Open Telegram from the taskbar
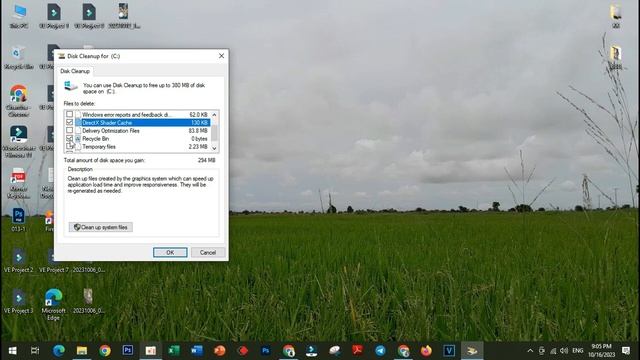This screenshot has width=640, height=360. pyautogui.click(x=380, y=351)
